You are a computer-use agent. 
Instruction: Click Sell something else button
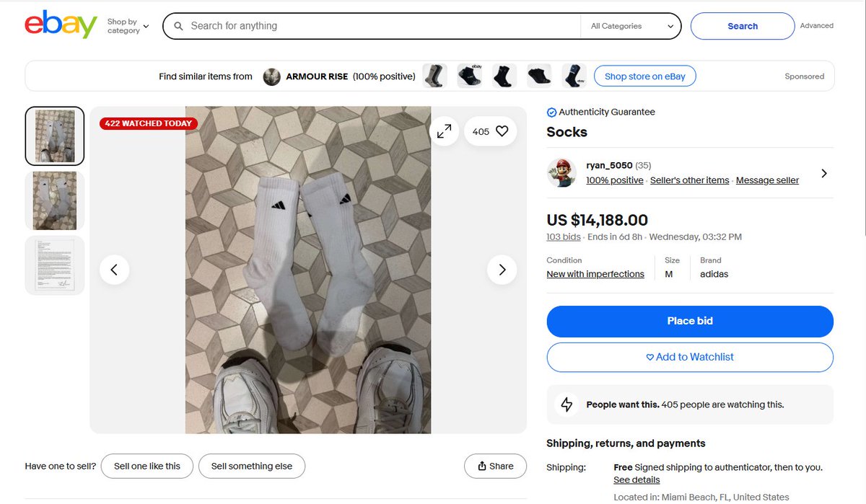[252, 466]
